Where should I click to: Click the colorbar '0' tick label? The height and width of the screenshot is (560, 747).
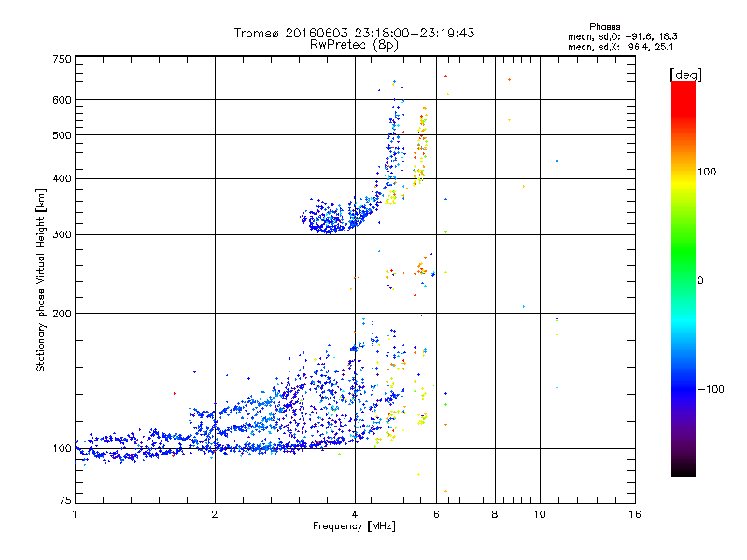coord(700,280)
